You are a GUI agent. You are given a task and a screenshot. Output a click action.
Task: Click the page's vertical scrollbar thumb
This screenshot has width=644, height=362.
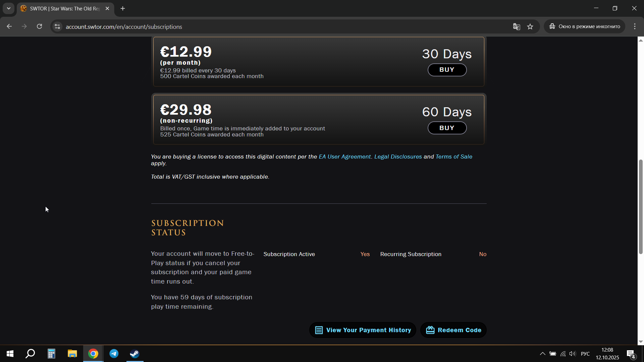641,206
